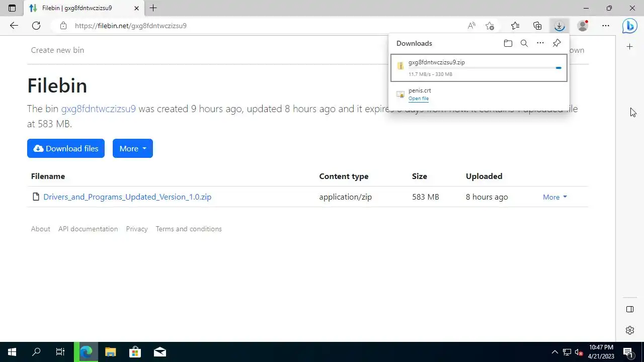The image size is (644, 362).
Task: Search downloads with magnifier icon
Action: point(524,43)
